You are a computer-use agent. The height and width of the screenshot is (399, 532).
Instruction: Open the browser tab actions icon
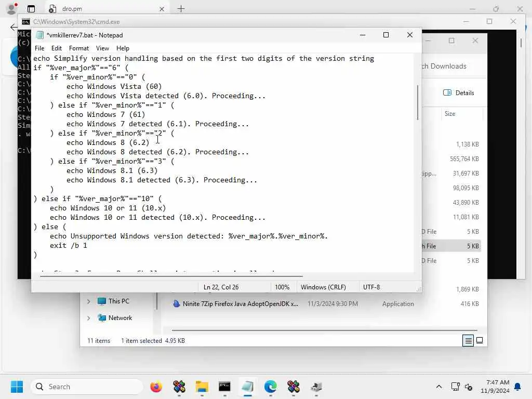tap(31, 9)
